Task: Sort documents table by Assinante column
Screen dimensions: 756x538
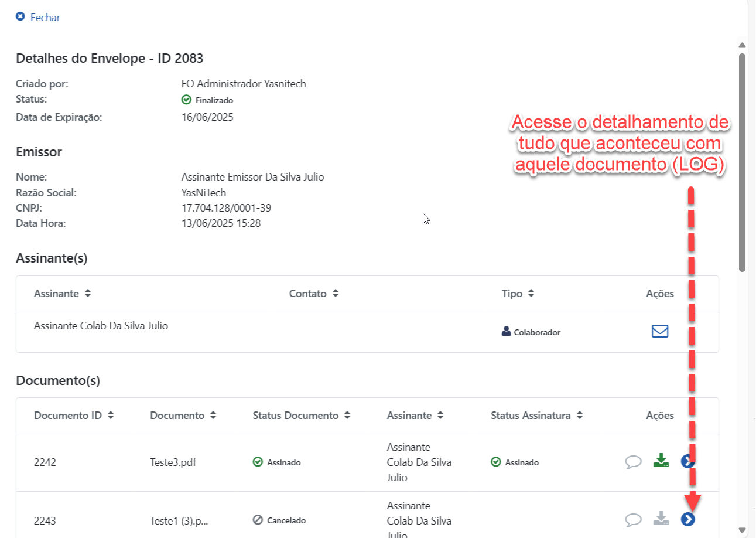Action: point(415,416)
